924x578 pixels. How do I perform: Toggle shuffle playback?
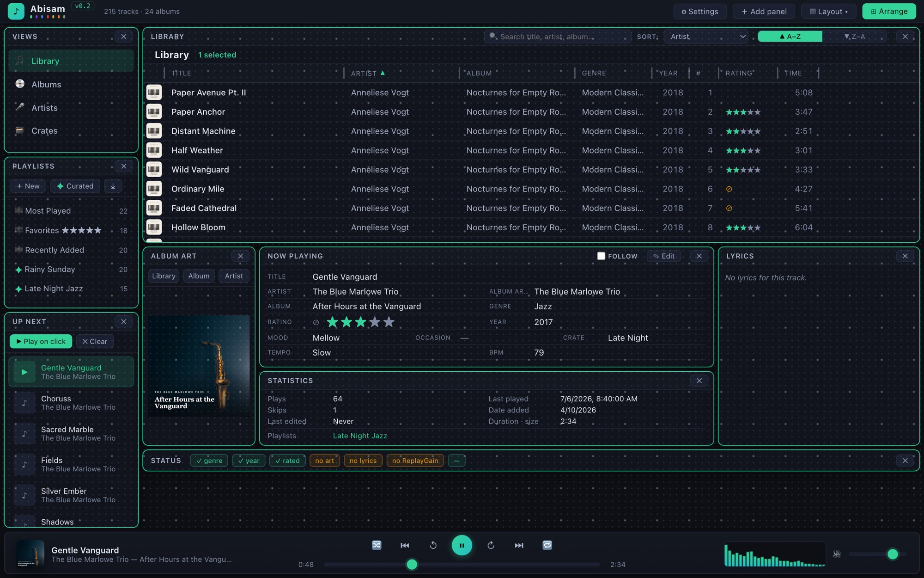tap(377, 545)
